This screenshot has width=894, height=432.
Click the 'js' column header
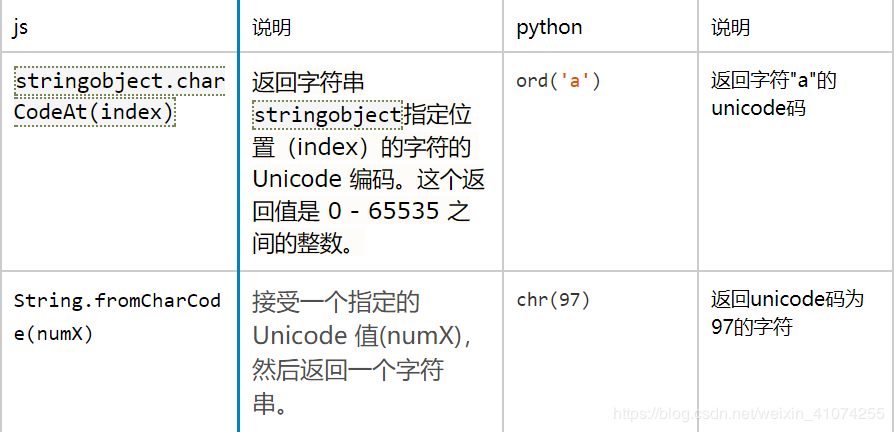tap(21, 28)
